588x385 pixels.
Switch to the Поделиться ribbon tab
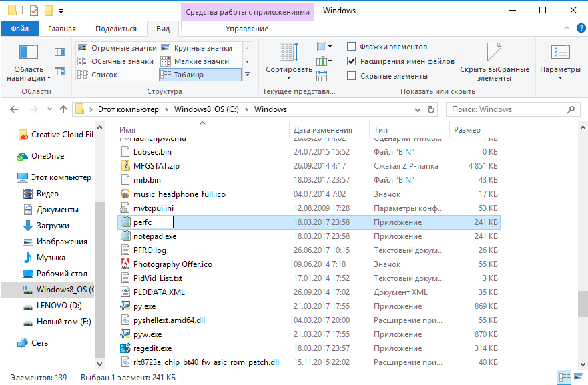click(116, 29)
